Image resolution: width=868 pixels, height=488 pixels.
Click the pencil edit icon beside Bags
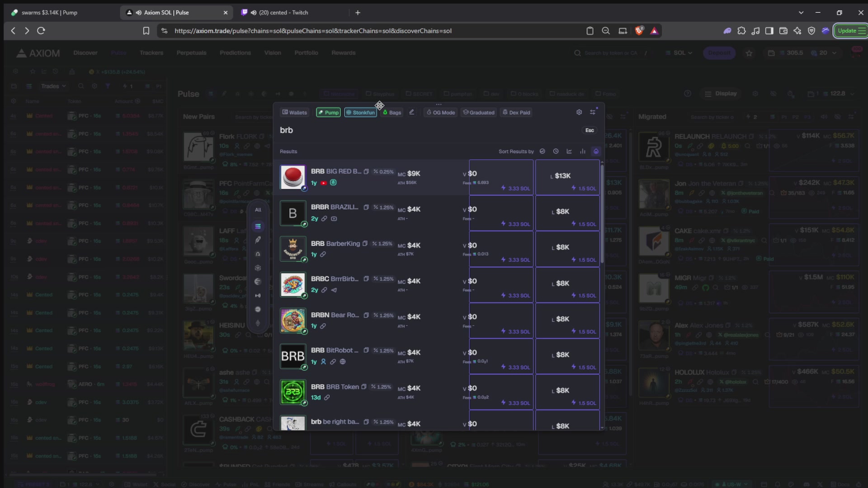point(411,112)
